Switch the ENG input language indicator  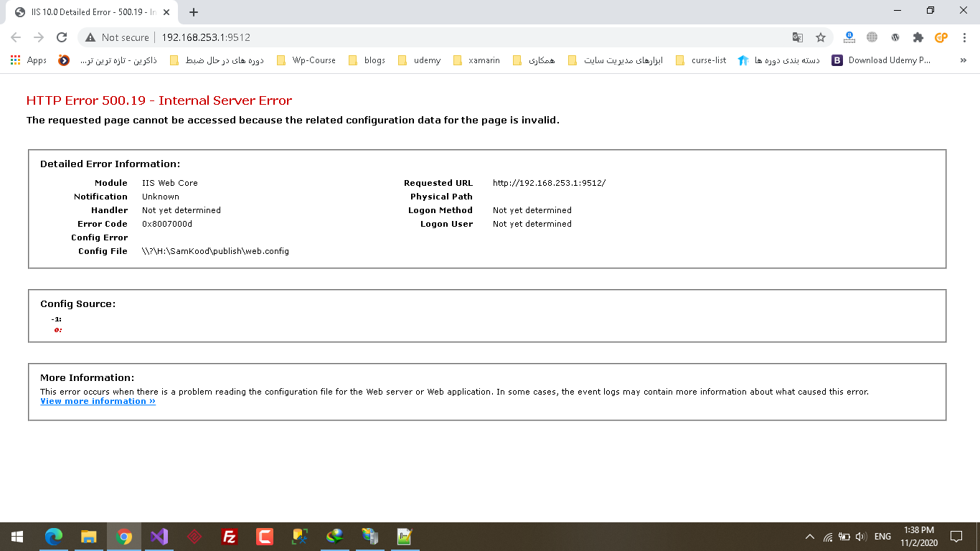tap(882, 537)
